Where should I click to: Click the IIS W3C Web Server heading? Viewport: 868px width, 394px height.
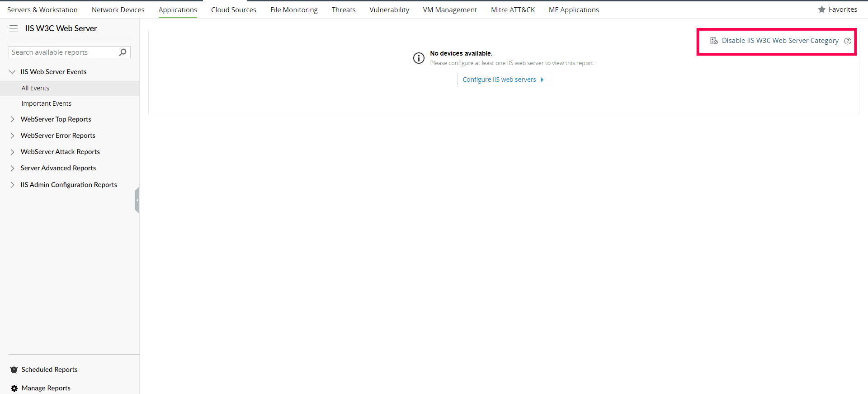click(x=61, y=28)
